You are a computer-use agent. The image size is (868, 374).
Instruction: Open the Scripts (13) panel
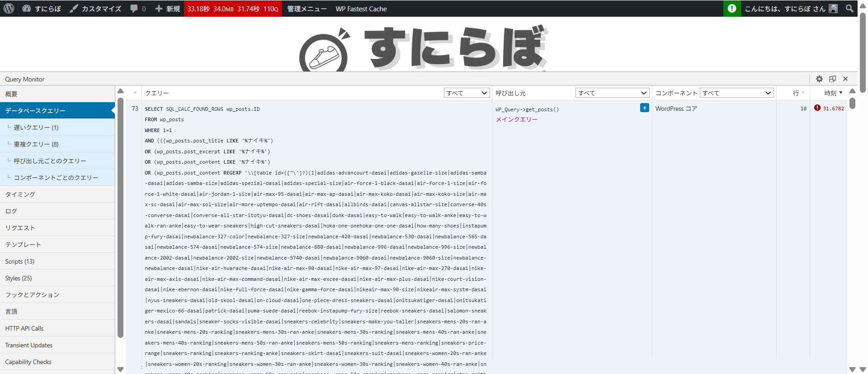point(57,261)
